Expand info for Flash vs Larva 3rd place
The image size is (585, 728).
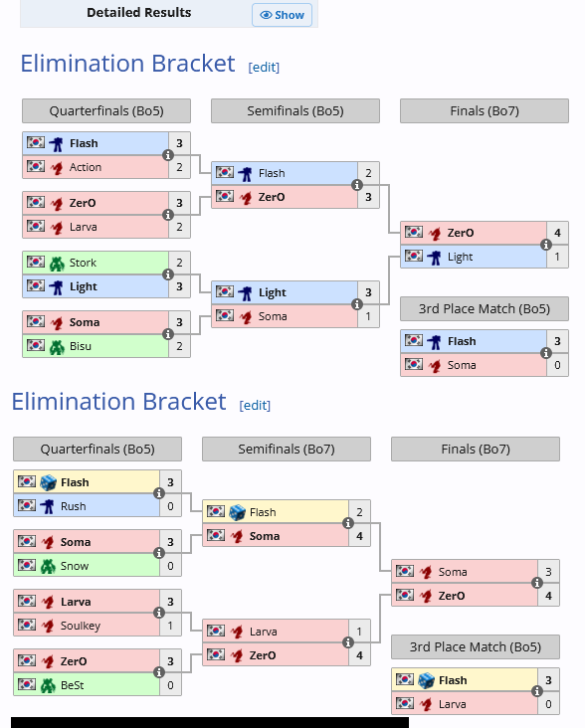coord(537,691)
